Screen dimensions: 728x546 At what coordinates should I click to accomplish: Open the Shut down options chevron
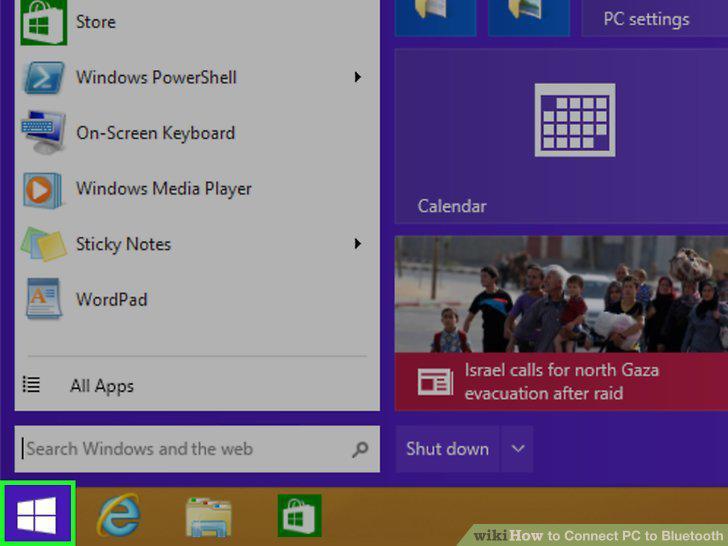pyautogui.click(x=518, y=449)
